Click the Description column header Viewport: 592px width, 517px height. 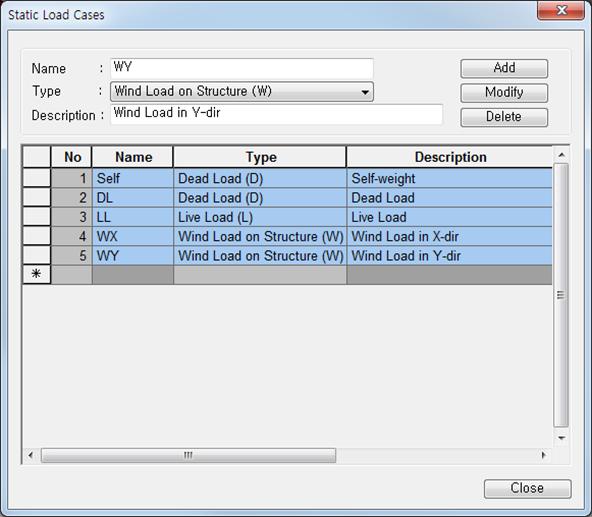(x=449, y=157)
